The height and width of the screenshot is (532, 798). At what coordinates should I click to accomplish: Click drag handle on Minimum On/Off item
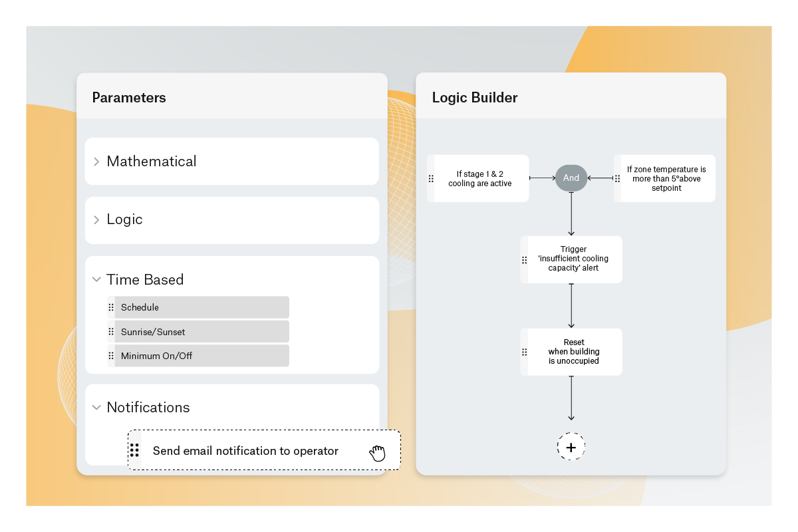111,356
